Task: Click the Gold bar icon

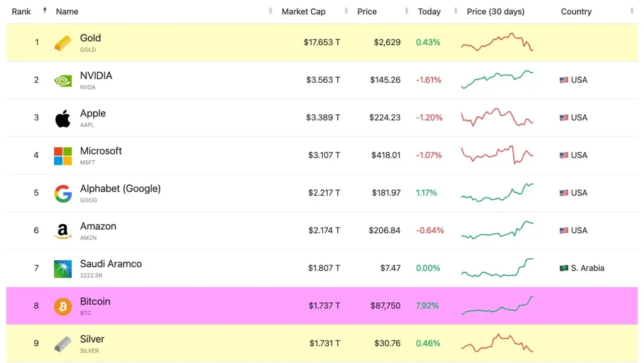Action: 63,43
